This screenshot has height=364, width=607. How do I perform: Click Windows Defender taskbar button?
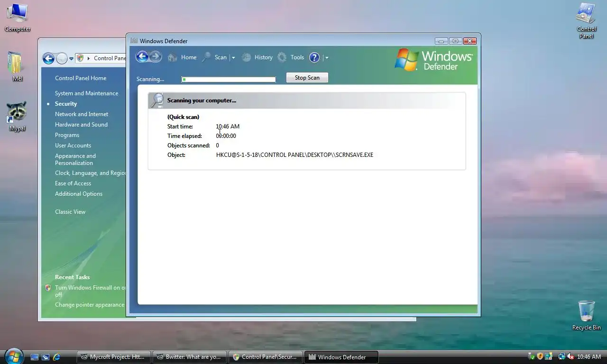[341, 357]
